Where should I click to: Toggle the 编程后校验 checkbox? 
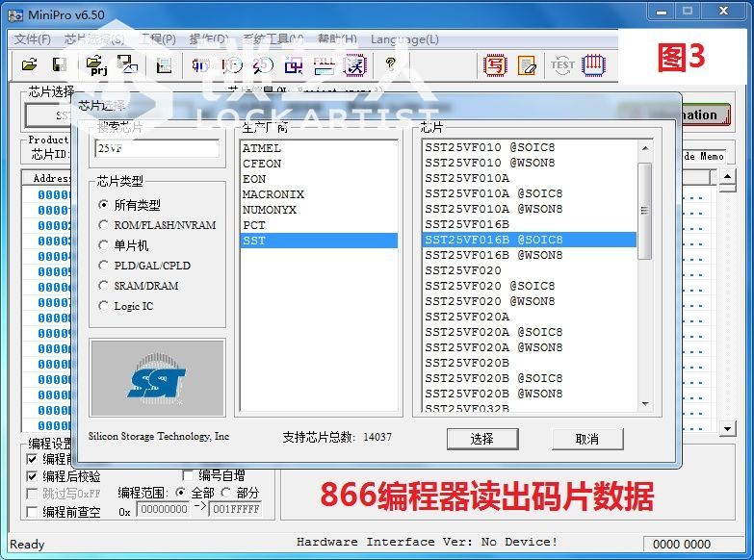pos(32,476)
